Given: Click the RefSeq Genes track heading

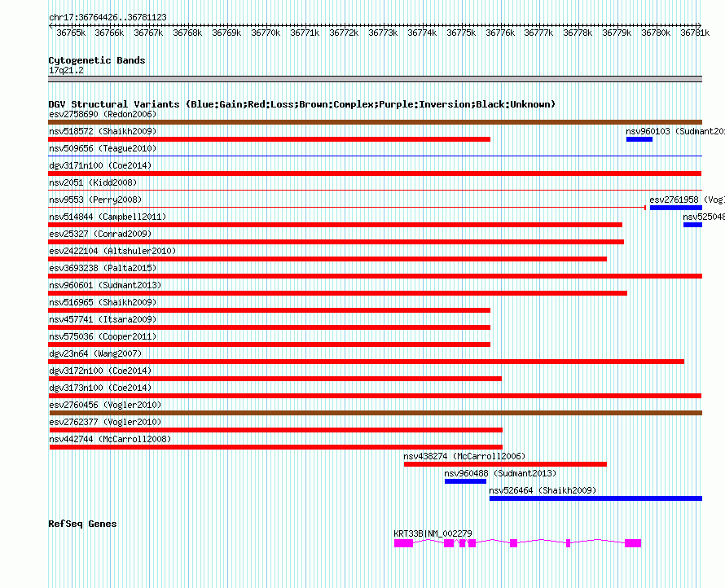Looking at the screenshot, I should (x=82, y=524).
